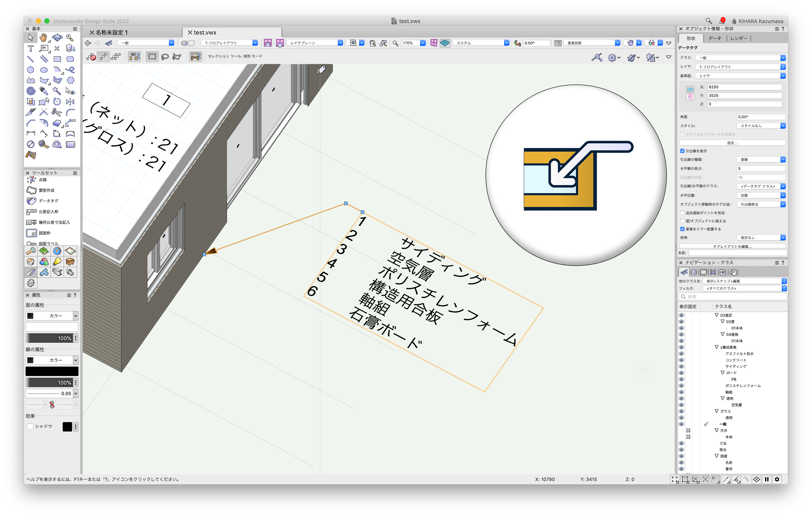
Task: Select the Rotate tool
Action: point(57,102)
